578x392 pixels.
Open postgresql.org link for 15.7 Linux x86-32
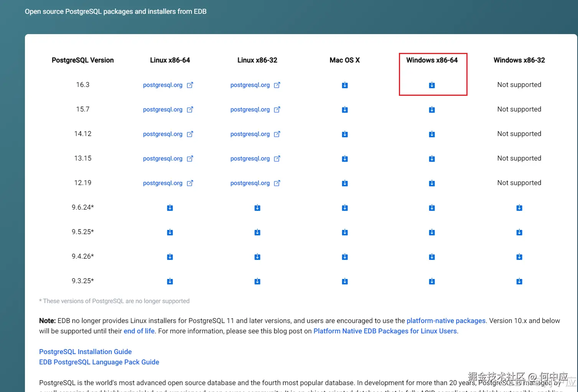pos(255,110)
